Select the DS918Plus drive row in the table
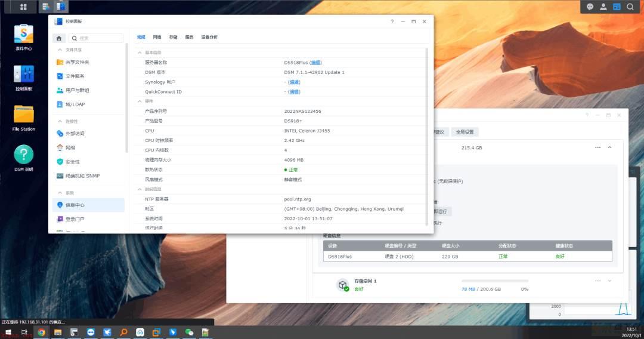The width and height of the screenshot is (644, 339). [x=467, y=257]
